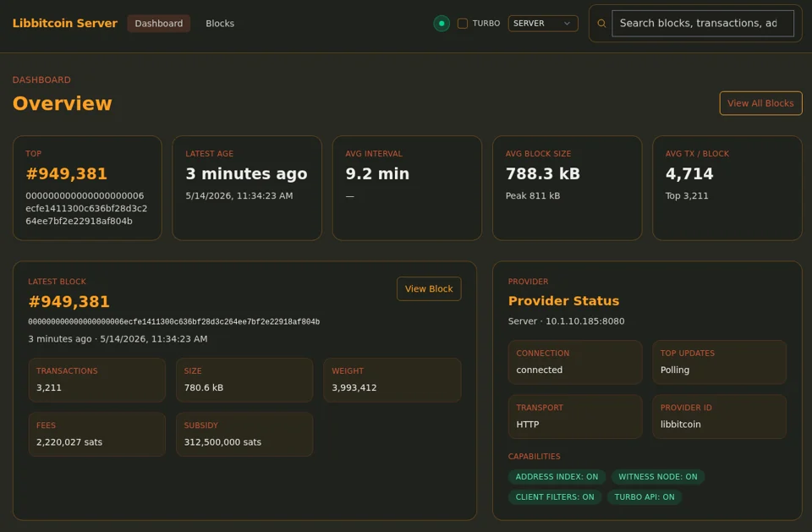
Task: Click the Top Updates 'Polling' tile
Action: point(719,362)
